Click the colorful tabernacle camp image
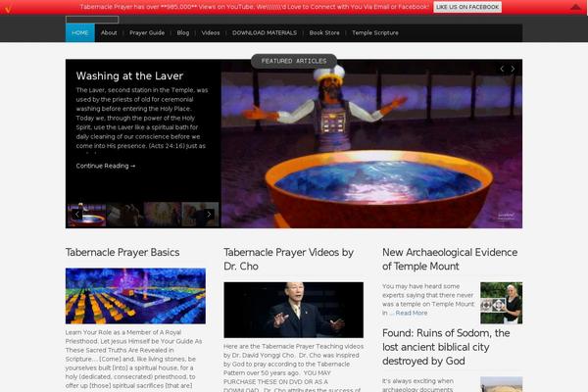588x392 pixels. (x=135, y=296)
